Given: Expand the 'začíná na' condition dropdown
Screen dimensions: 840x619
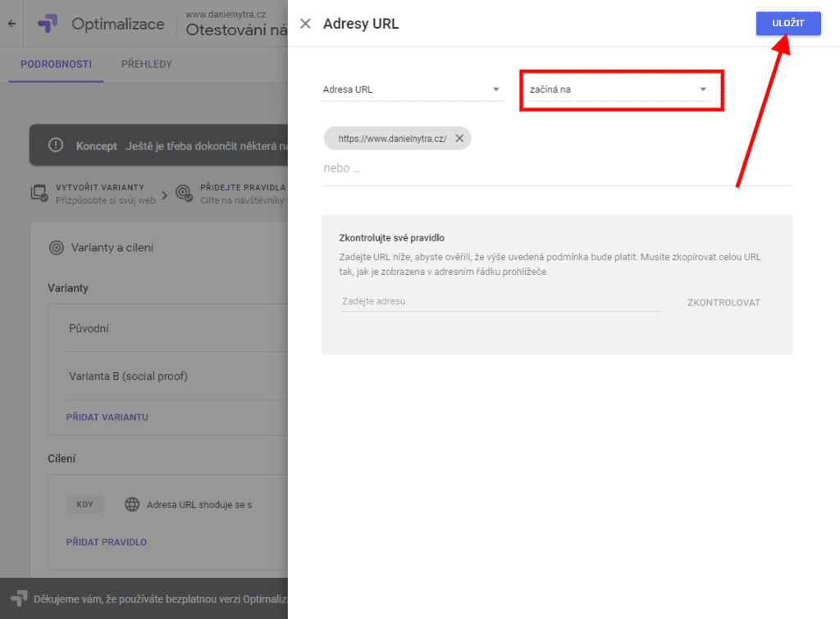Looking at the screenshot, I should pos(620,89).
